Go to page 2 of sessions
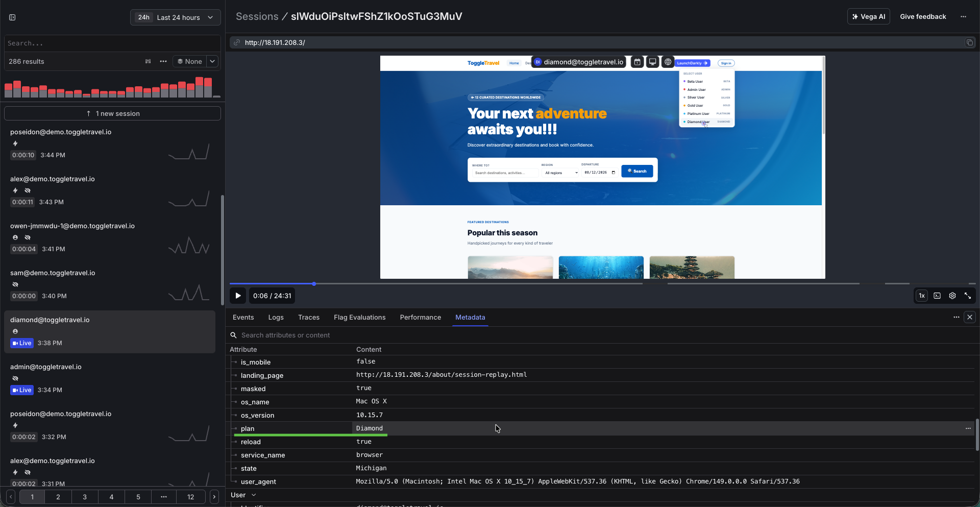Image resolution: width=980 pixels, height=507 pixels. tap(58, 497)
